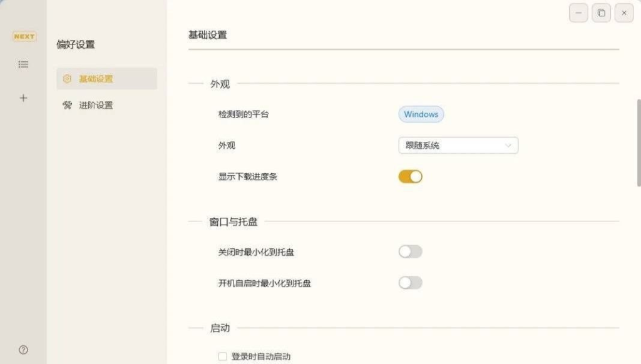
Task: Open help via the question mark icon
Action: (x=23, y=350)
